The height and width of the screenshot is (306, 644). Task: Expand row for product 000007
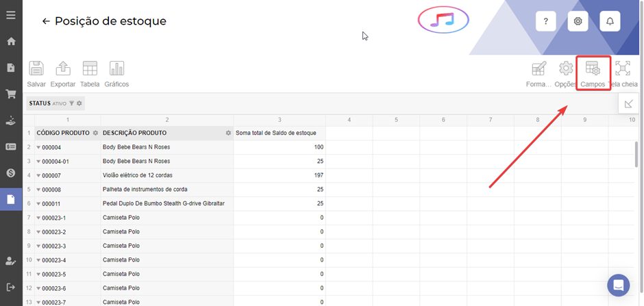[38, 175]
